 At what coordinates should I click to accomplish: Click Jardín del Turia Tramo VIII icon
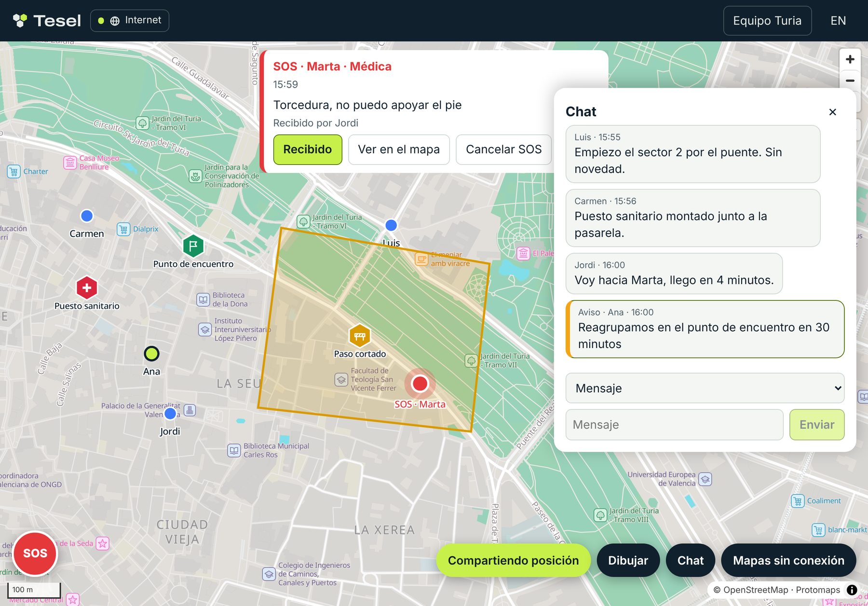tap(600, 515)
